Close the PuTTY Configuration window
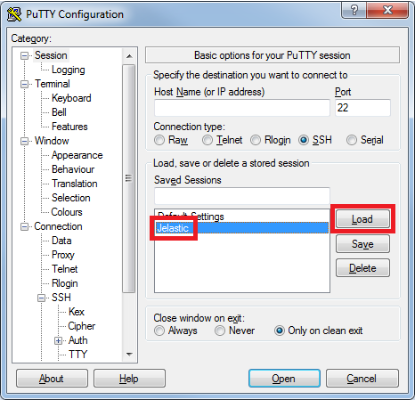This screenshot has width=416, height=401. (388, 10)
